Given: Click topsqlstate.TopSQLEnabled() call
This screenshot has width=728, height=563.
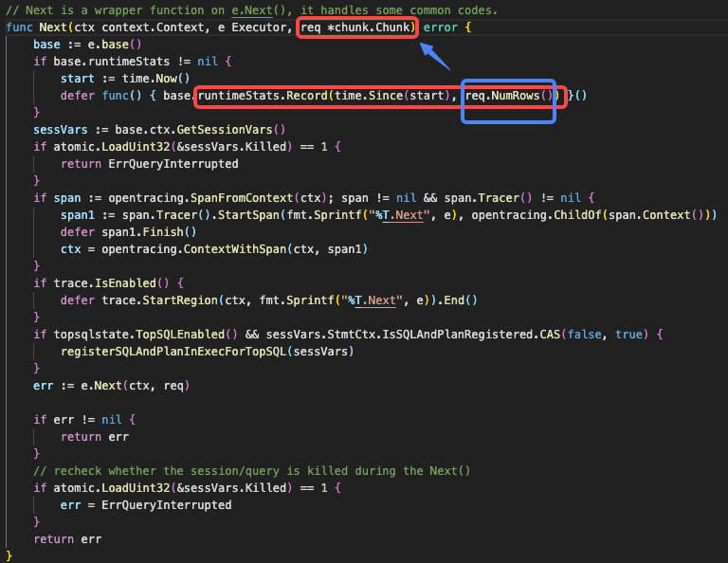Looking at the screenshot, I should pyautogui.click(x=147, y=335).
